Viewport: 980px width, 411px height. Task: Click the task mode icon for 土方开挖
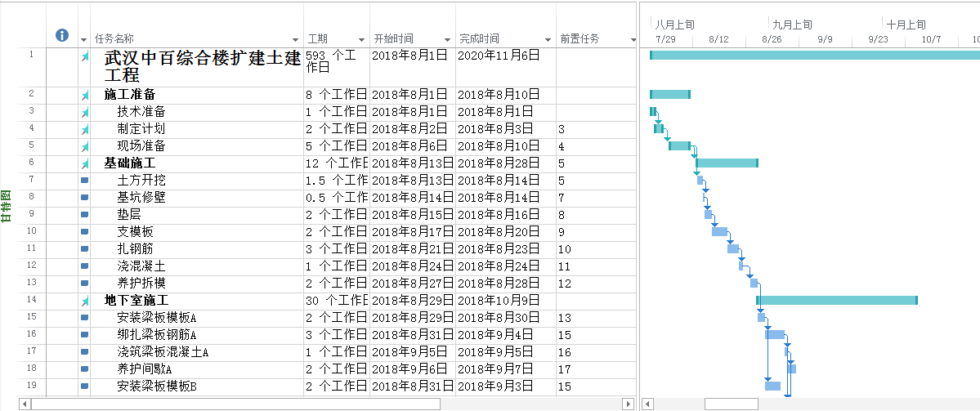pyautogui.click(x=84, y=180)
